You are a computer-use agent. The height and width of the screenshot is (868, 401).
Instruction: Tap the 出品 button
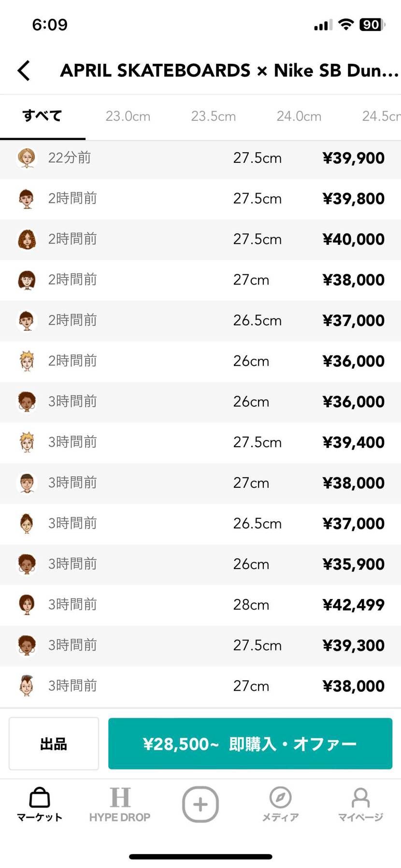pos(54,743)
